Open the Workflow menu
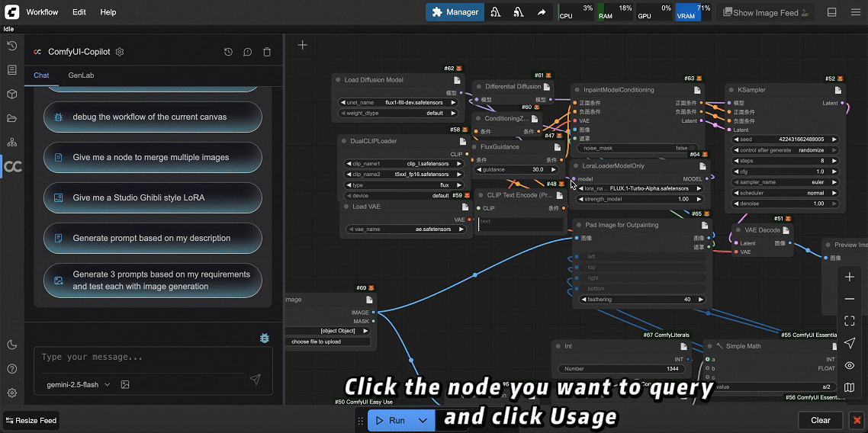The height and width of the screenshot is (433, 868). pos(42,12)
